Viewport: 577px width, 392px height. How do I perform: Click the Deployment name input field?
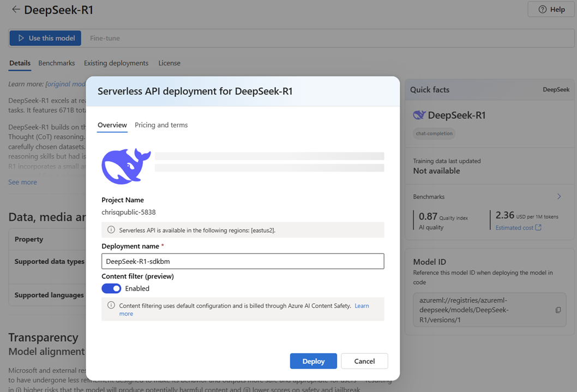[243, 261]
